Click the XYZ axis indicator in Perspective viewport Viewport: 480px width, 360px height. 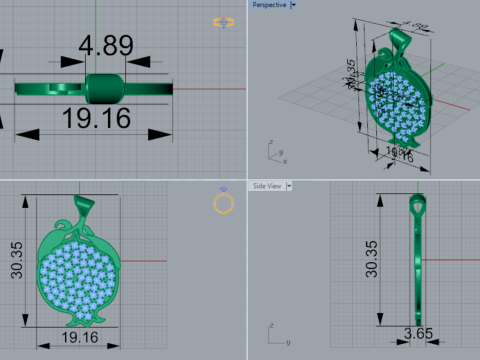pos(278,153)
